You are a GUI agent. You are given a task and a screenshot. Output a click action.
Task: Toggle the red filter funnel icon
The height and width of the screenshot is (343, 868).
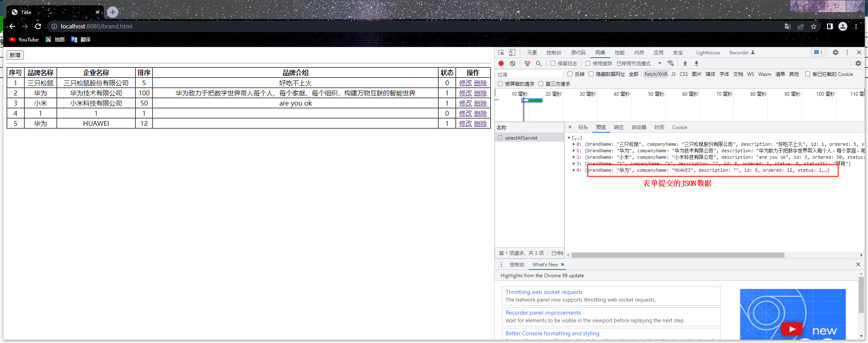(527, 63)
